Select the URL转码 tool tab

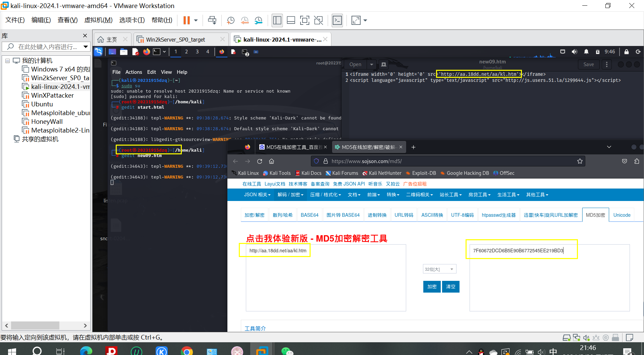(x=404, y=215)
